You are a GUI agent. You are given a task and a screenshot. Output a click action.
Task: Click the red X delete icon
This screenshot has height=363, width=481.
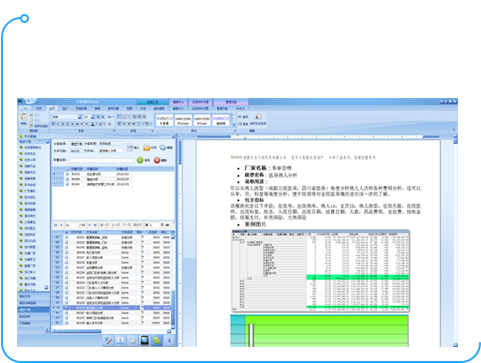[x=157, y=160]
